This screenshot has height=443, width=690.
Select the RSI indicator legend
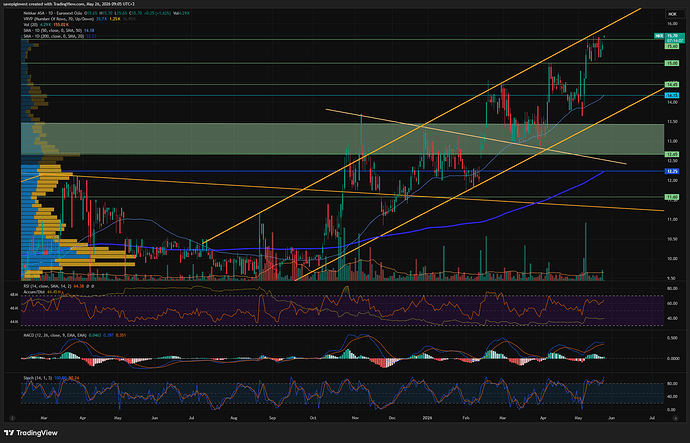pyautogui.click(x=58, y=286)
